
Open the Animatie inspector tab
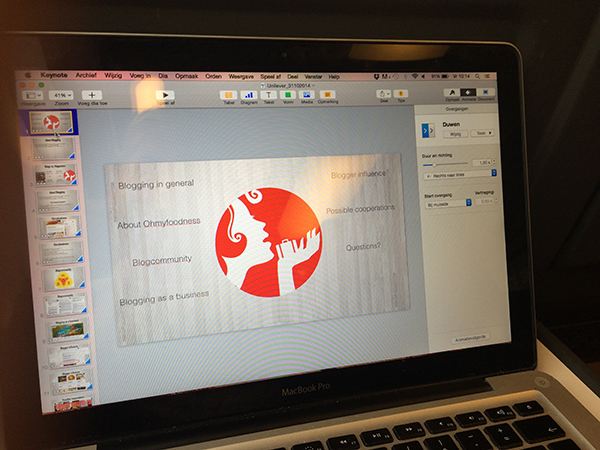point(468,92)
